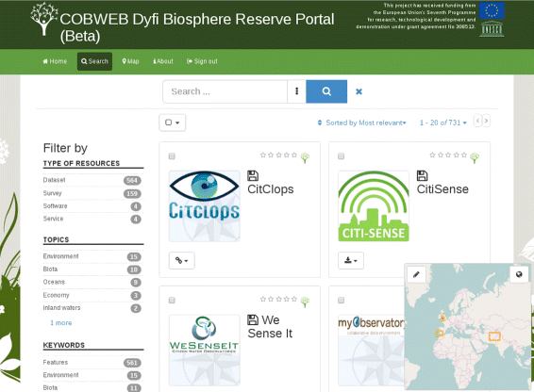This screenshot has height=392, width=534.
Task: Open the WeSenseIt logo thumbnail
Action: pos(205,351)
